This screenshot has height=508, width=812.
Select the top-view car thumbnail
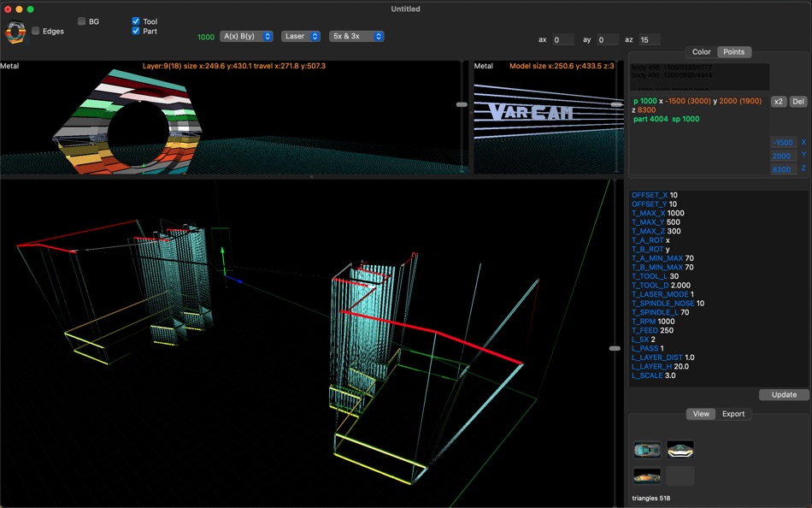pos(647,450)
